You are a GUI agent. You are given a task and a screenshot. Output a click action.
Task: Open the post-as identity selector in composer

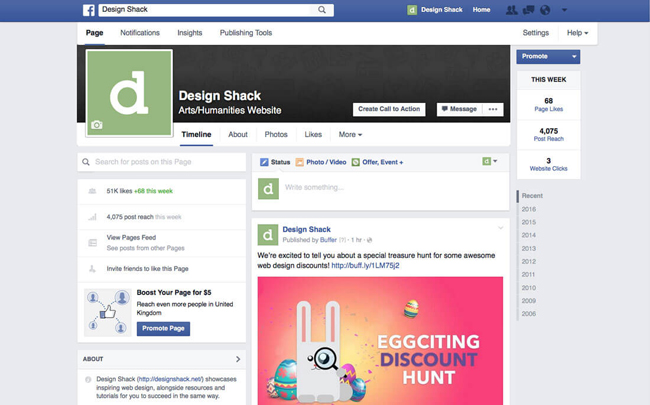point(489,161)
